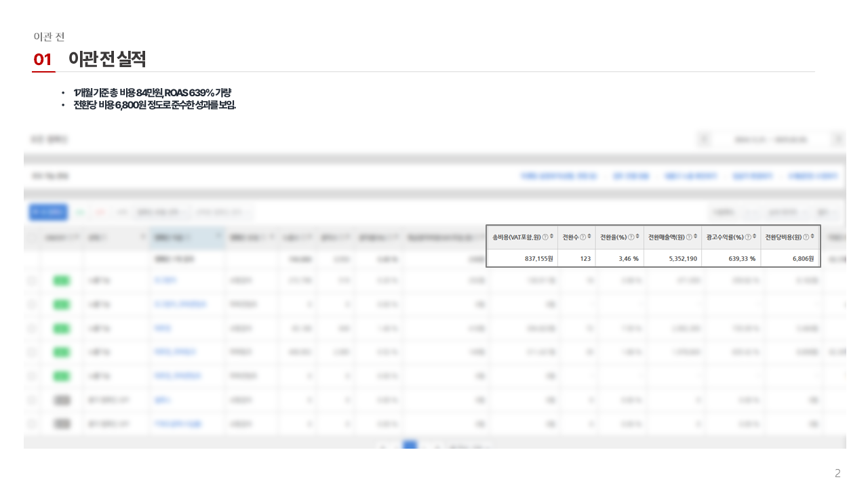The width and height of the screenshot is (868, 488).
Task: Click help icon next to 전환수
Action: pos(583,237)
